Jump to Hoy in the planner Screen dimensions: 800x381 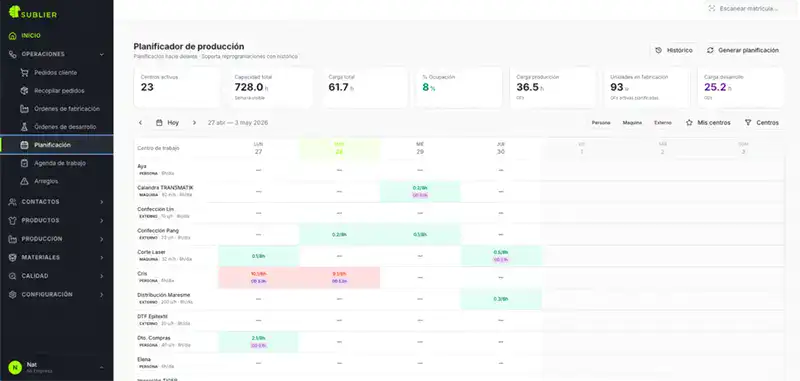168,122
